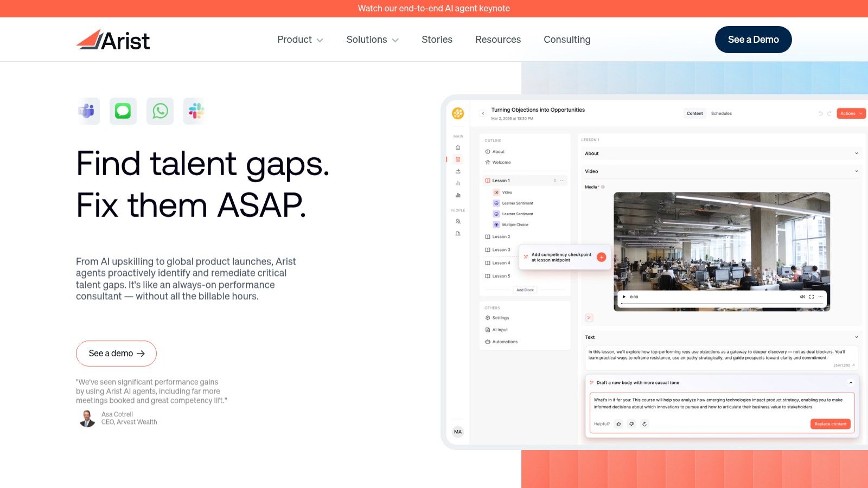
Task: Collapse the Video section chevron
Action: point(857,171)
